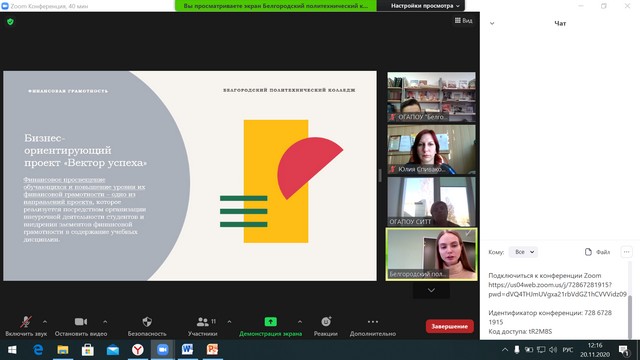The height and width of the screenshot is (360, 640).
Task: Open Yandex Browser from taskbar
Action: tap(138, 350)
